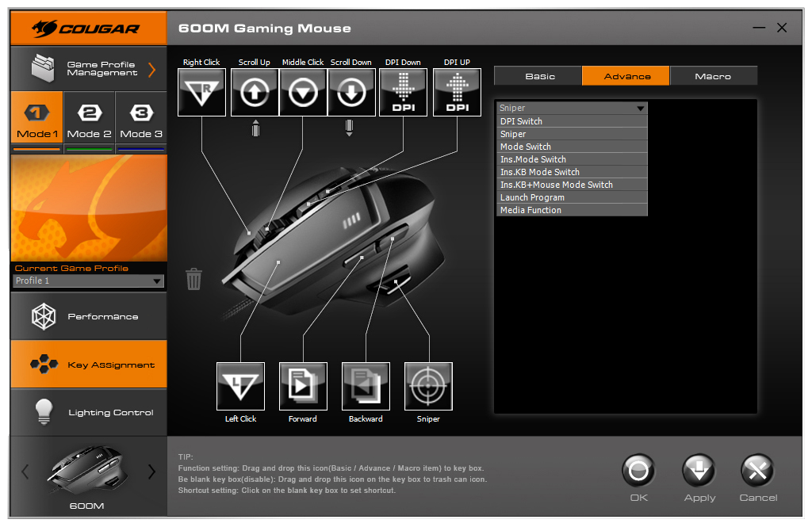Switch to Mode 2

point(89,120)
